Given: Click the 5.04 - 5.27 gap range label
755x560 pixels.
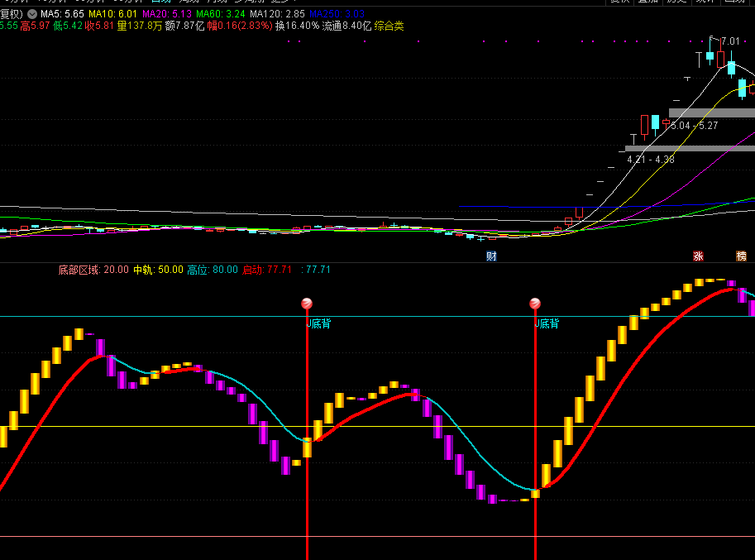Looking at the screenshot, I should coord(695,126).
